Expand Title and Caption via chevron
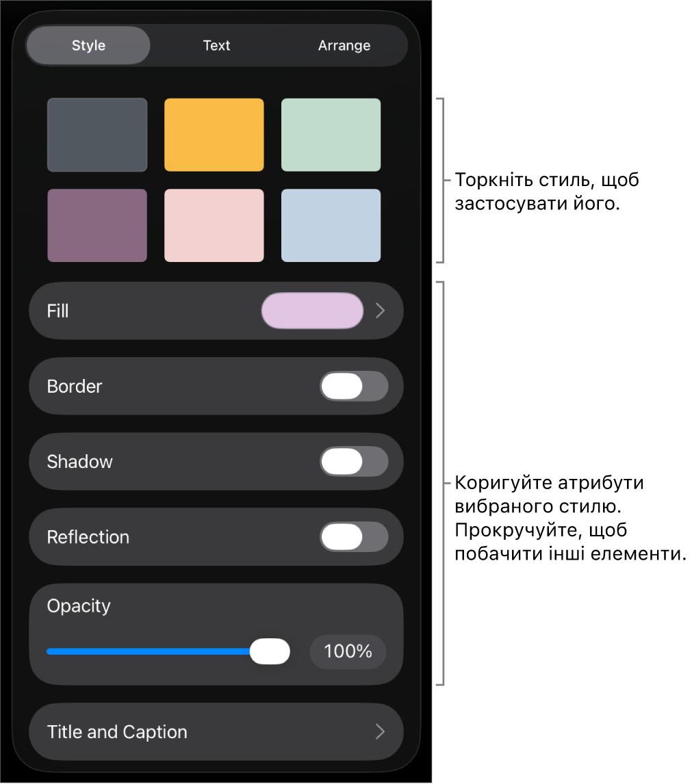 (381, 732)
